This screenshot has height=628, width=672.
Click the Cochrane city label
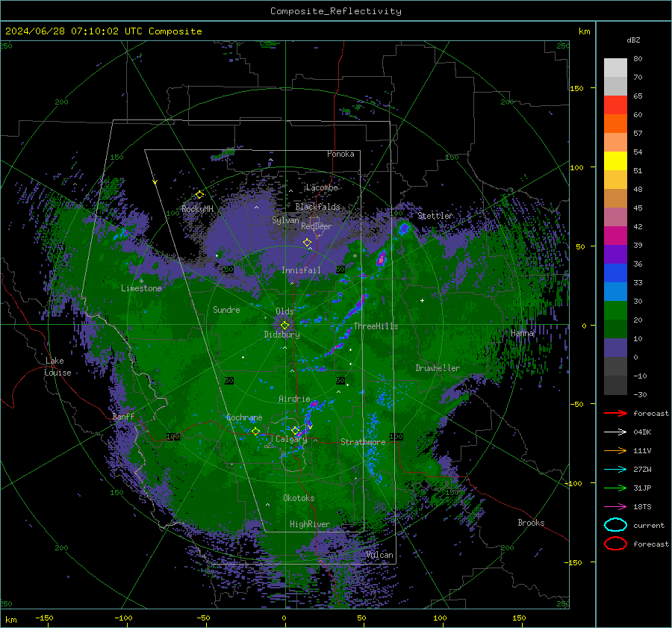coord(244,417)
